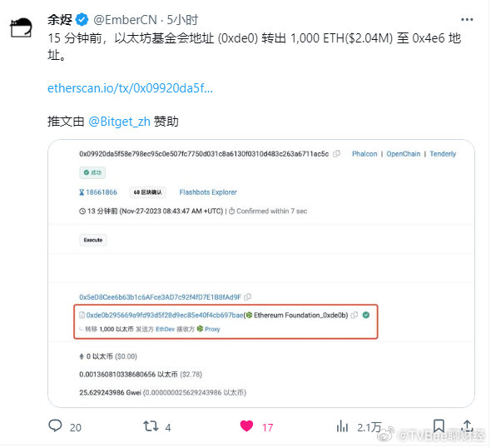Click the Execute method button
This screenshot has height=448, width=491.
(93, 240)
